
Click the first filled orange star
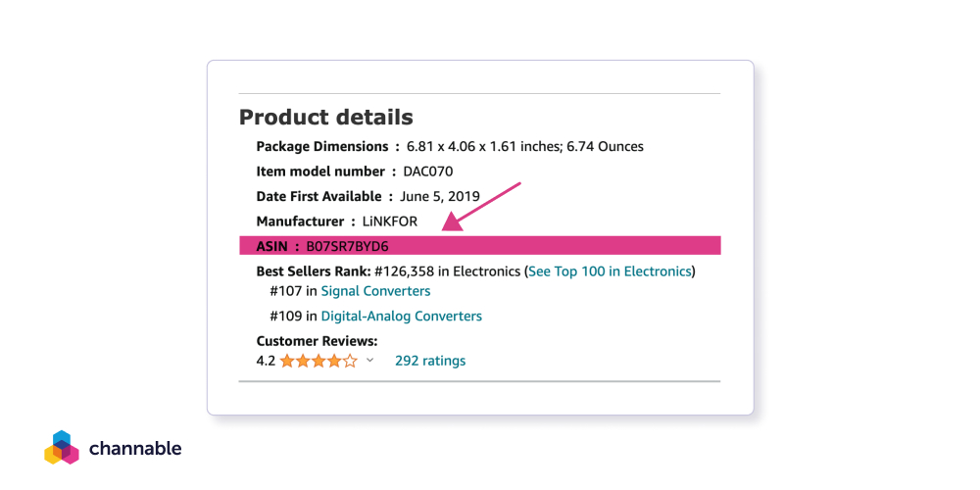pyautogui.click(x=287, y=361)
